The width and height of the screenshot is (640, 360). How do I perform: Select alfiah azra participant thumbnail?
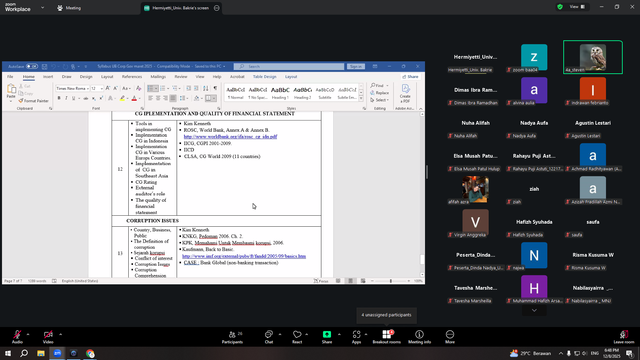pyautogui.click(x=475, y=189)
